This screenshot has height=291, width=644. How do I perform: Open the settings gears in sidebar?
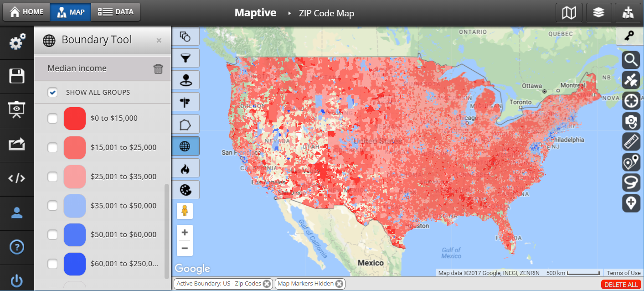[17, 42]
